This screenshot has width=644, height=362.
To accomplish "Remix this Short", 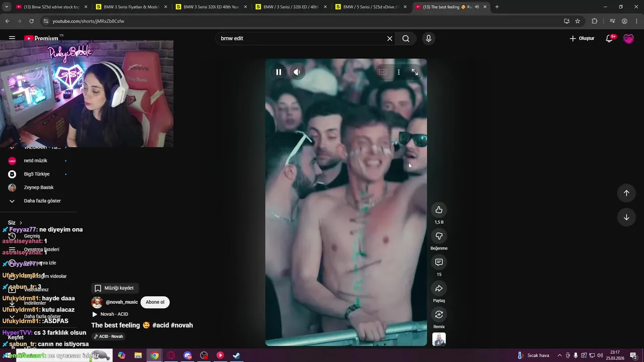I will (x=439, y=314).
